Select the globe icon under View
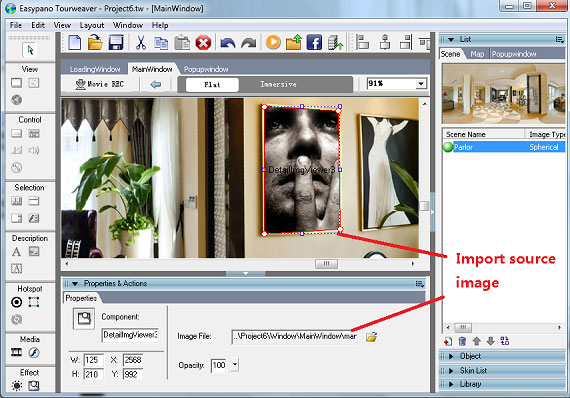Viewport: 570px width, 398px height. point(16,100)
